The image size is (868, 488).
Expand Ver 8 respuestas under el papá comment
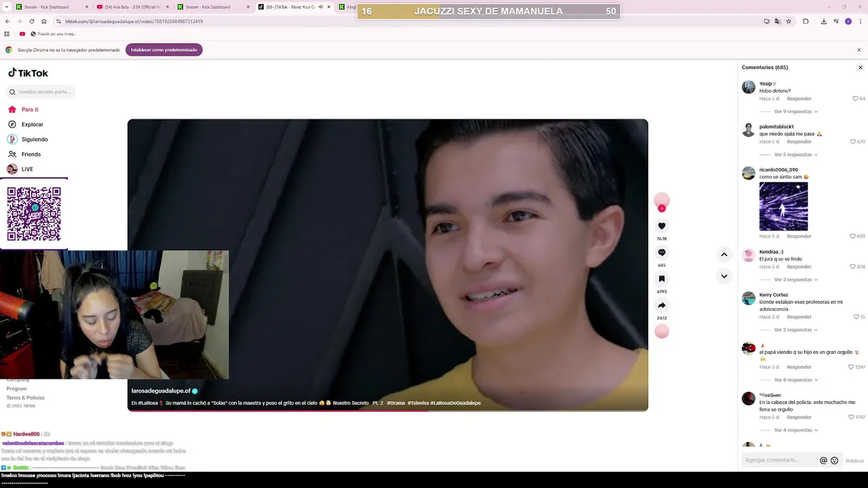(795, 380)
